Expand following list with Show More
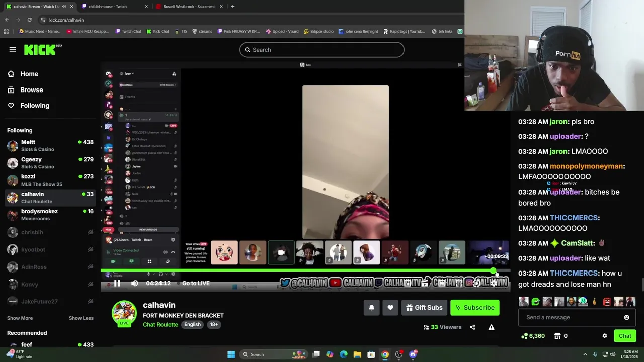 pyautogui.click(x=20, y=318)
